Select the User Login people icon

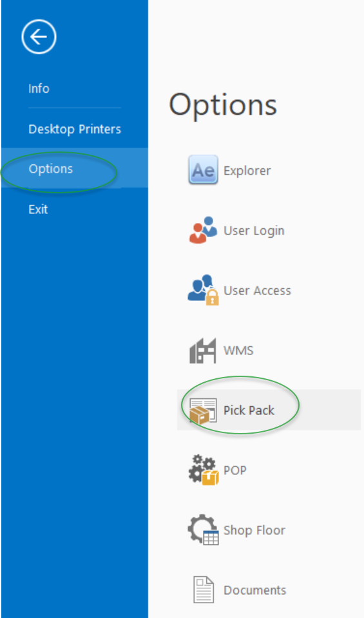[203, 230]
